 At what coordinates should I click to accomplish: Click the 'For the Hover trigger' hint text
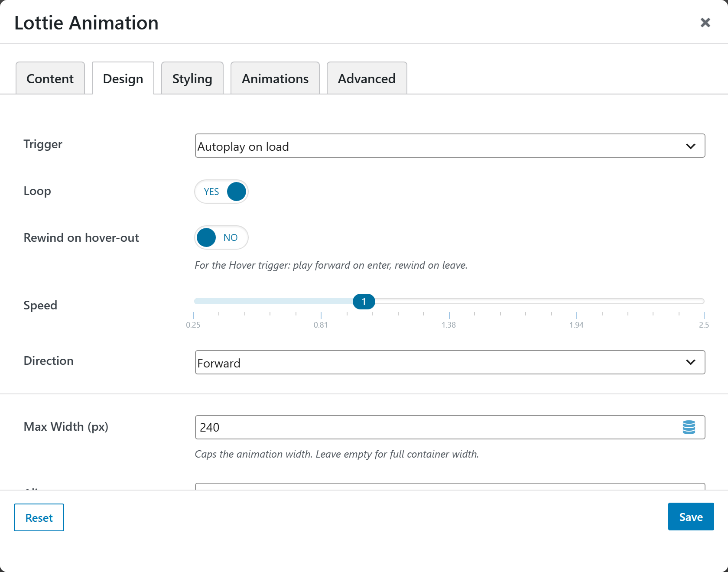tap(331, 265)
